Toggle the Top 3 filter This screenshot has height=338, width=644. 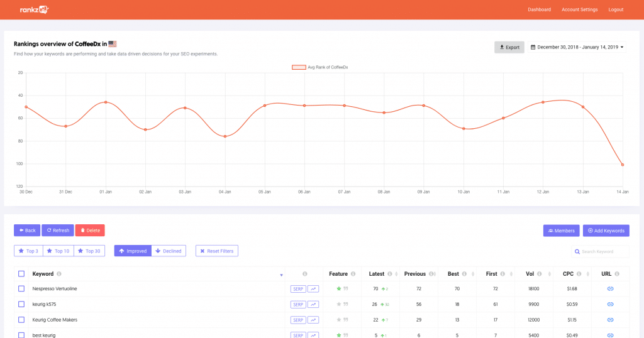(x=28, y=251)
